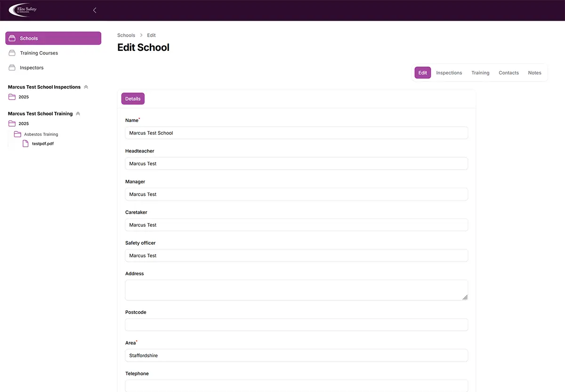Open the Inspectors section icon
The width and height of the screenshot is (565, 392).
tap(13, 67)
